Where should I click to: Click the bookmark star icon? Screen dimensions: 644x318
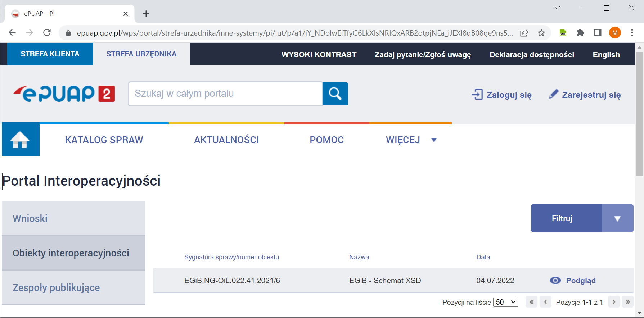click(x=541, y=33)
